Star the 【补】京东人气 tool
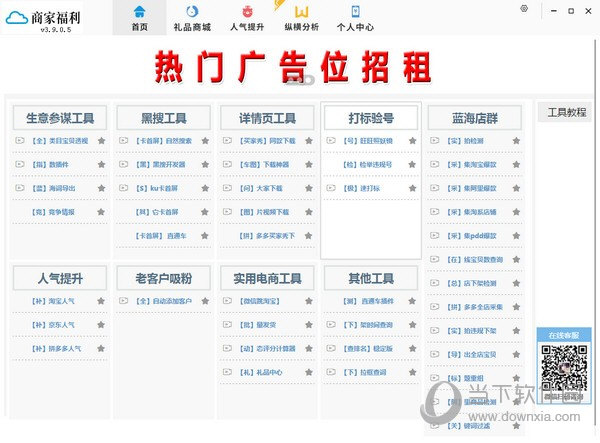Image resolution: width=600 pixels, height=443 pixels. tap(101, 325)
